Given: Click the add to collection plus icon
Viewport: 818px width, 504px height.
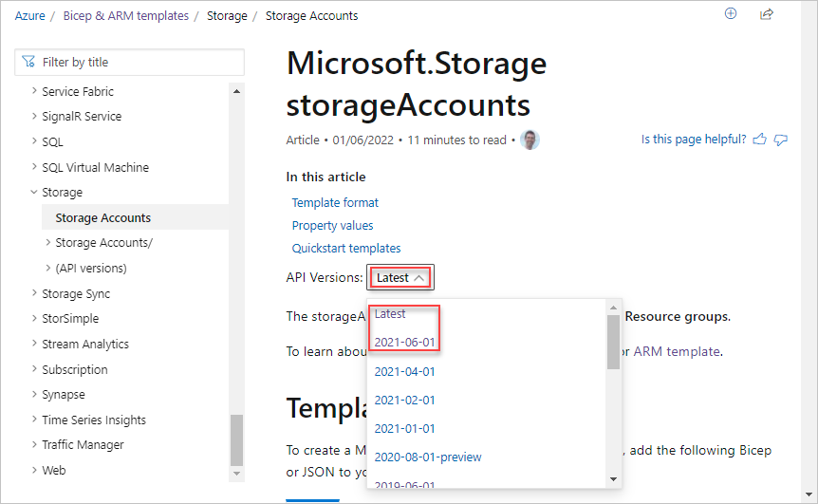Looking at the screenshot, I should [731, 13].
